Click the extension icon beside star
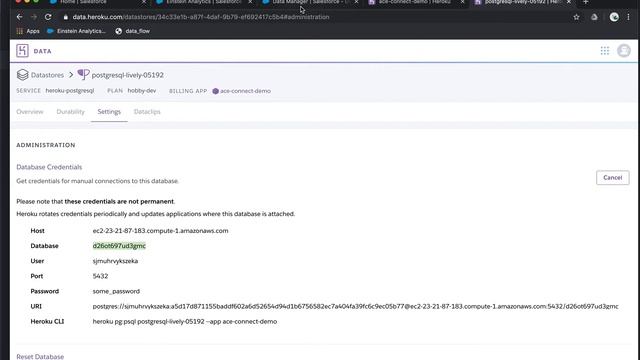640x360 pixels. [x=594, y=17]
